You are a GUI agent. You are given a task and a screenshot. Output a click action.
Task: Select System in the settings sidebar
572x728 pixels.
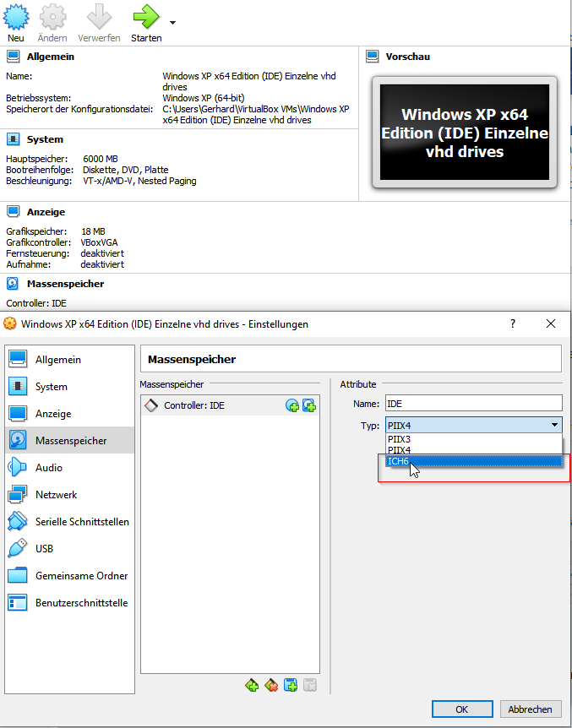pos(69,386)
